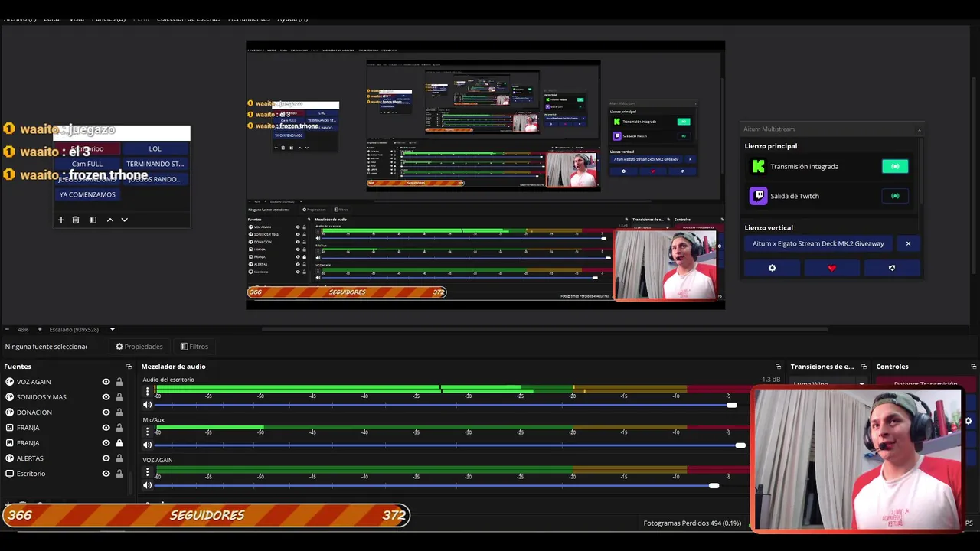
Task: Hide the first FRANJA source
Action: 106,428
